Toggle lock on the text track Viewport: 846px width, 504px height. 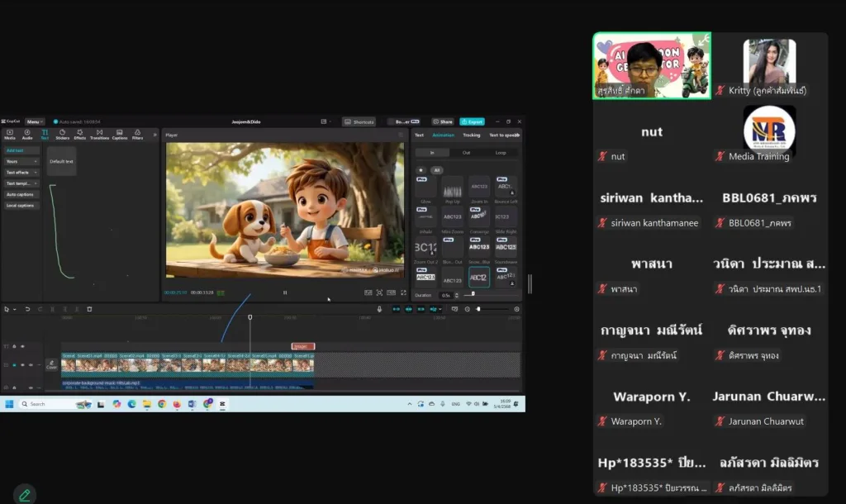coord(14,346)
